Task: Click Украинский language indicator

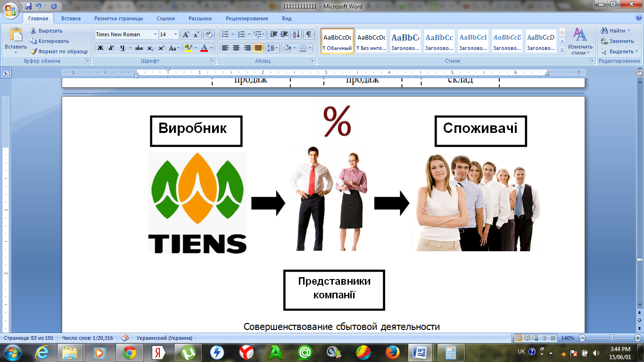Action: click(x=164, y=338)
